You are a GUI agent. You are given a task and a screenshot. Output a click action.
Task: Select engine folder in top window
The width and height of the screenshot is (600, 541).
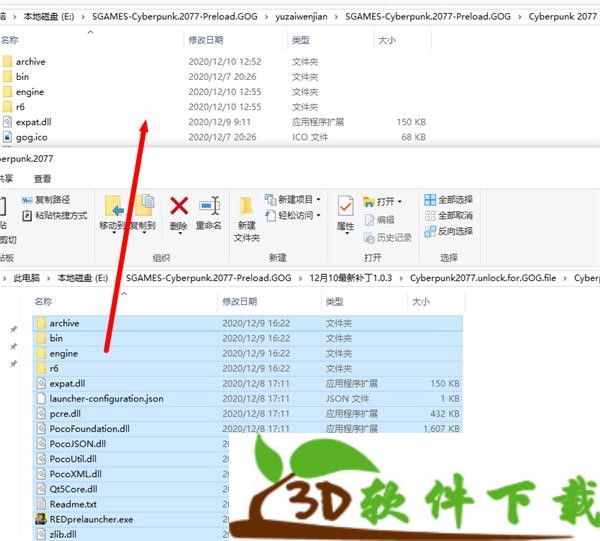[x=30, y=92]
